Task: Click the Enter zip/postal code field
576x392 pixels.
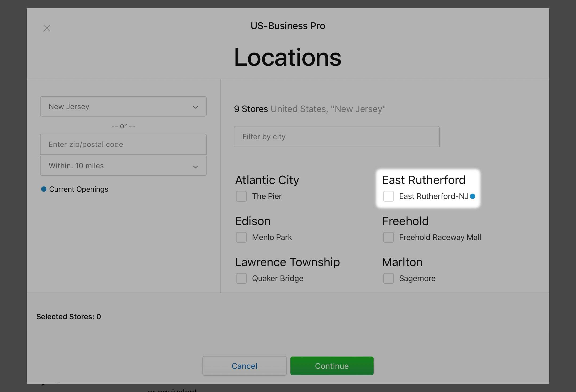Action: point(123,144)
